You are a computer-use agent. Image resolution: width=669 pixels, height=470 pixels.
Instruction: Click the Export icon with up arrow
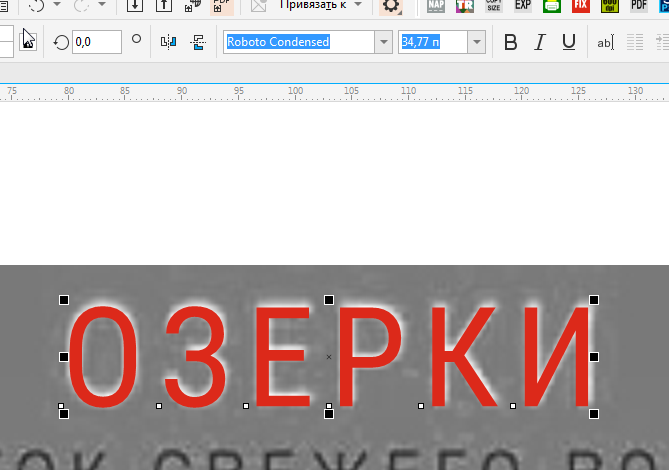[164, 5]
